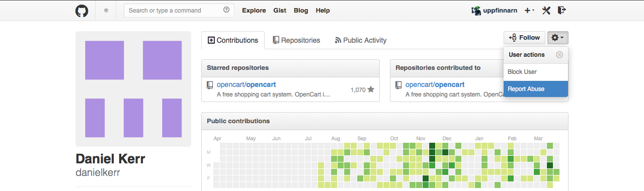
Task: Open opencart/opencart under Starred repositories
Action: pos(246,84)
